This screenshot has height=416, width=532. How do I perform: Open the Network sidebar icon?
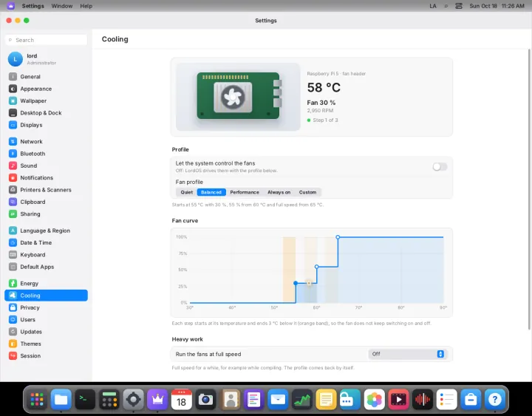[13, 141]
